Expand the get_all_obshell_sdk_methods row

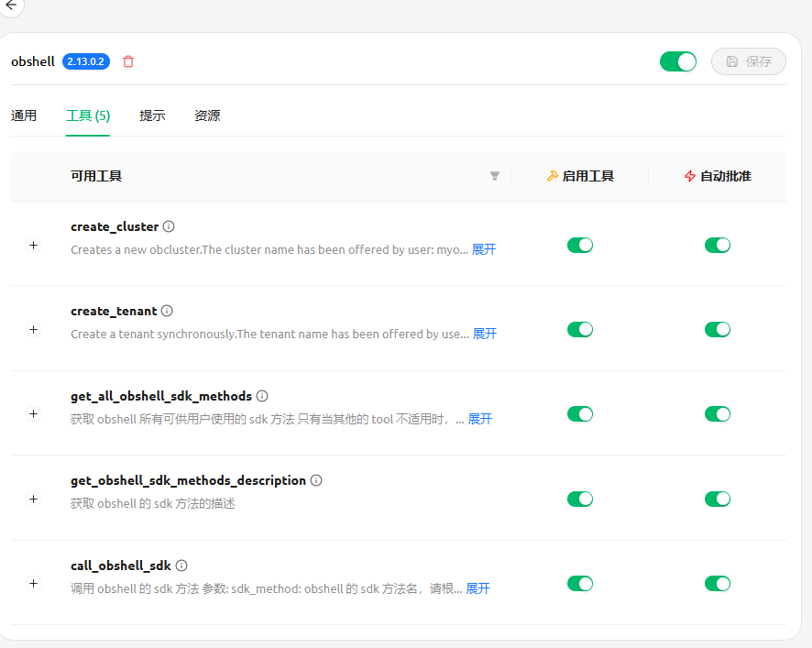[x=34, y=414]
